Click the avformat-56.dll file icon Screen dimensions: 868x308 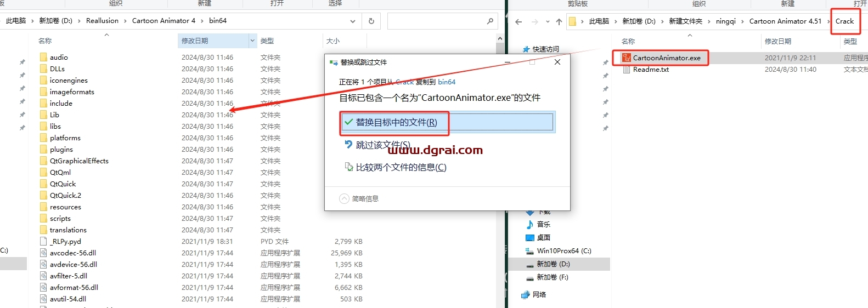43,287
